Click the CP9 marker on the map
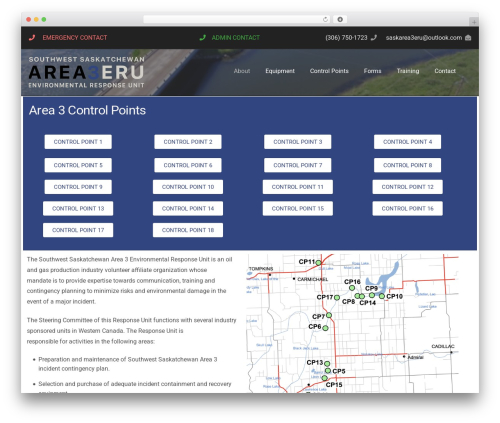Viewport: 500px width, 423px height. (x=372, y=295)
